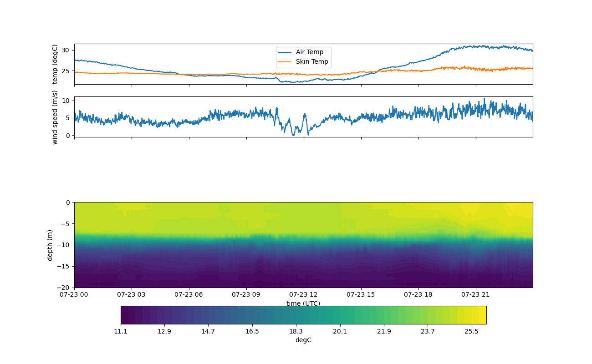Select the "Skin Temp" legend text
Screen dimensions: 592x364
tap(312, 62)
